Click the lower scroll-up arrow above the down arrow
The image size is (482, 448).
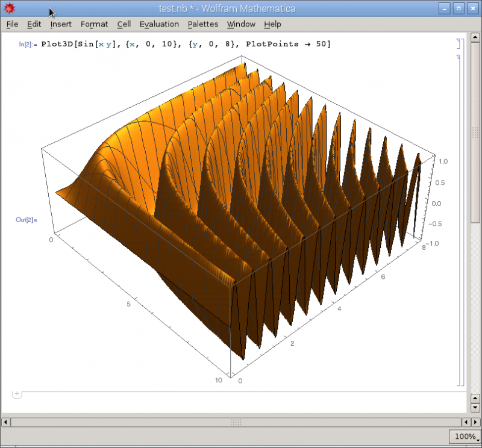(x=475, y=399)
